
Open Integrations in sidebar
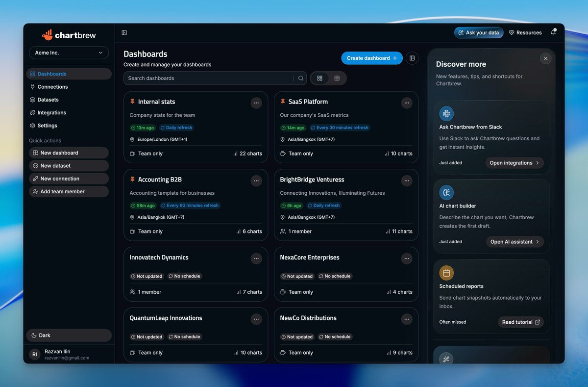69,113
